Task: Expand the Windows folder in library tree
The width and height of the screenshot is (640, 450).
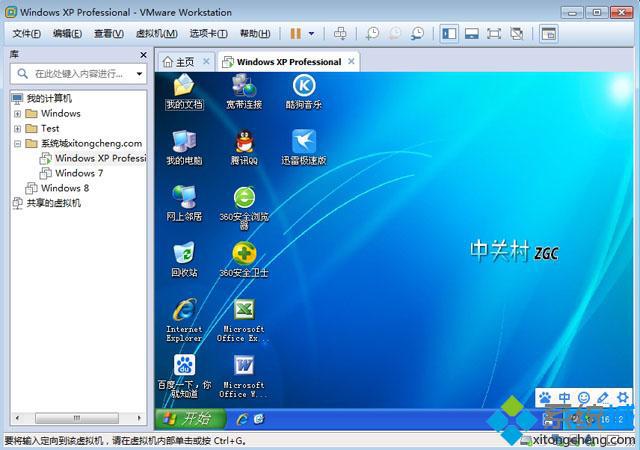Action: click(17, 114)
